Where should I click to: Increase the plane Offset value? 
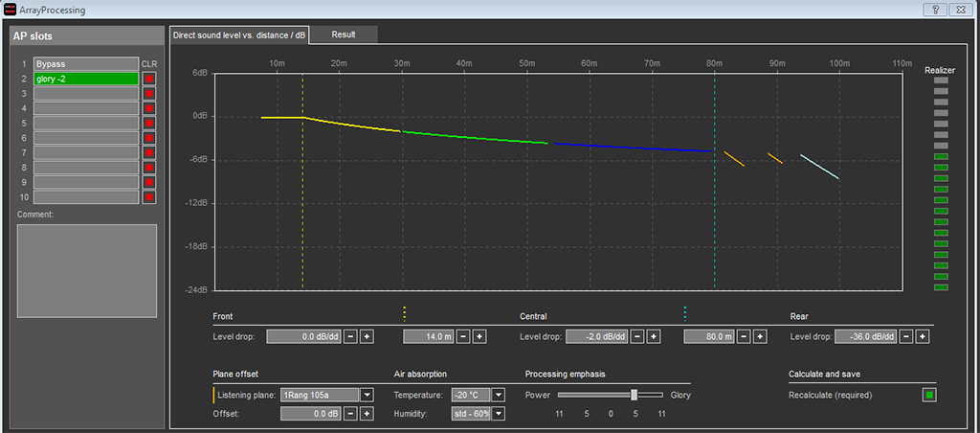point(367,414)
